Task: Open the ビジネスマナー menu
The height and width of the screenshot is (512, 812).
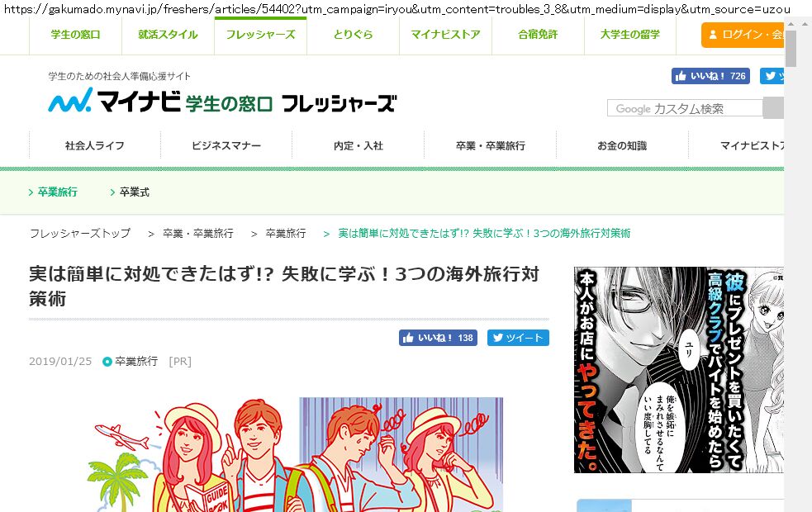Action: (226, 145)
